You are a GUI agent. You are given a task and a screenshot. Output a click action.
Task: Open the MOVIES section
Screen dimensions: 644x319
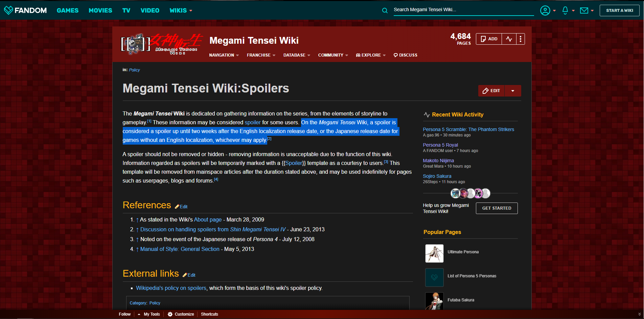[x=100, y=10]
